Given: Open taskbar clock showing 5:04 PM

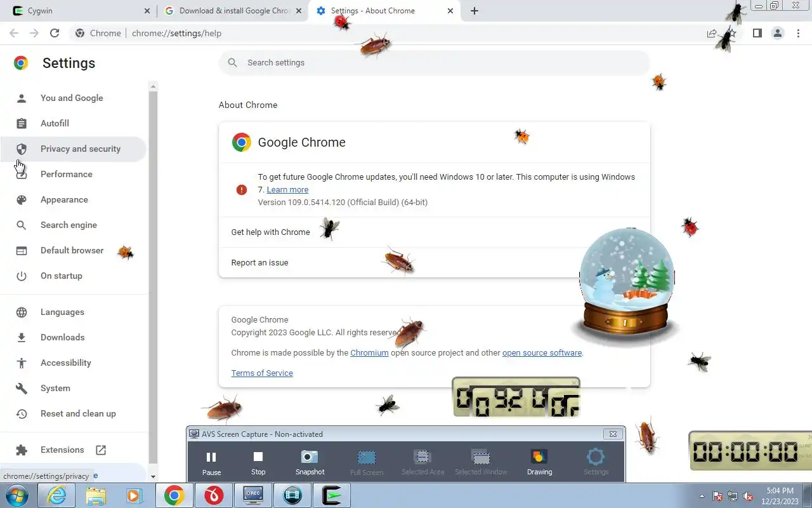Looking at the screenshot, I should pos(780,496).
